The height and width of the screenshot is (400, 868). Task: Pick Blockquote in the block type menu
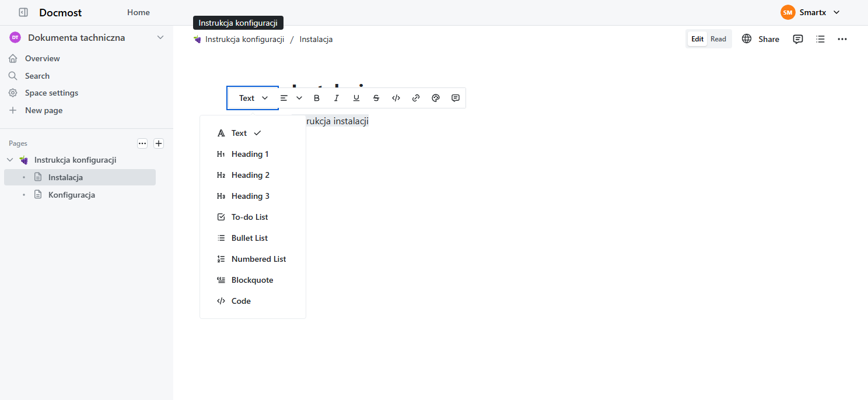coord(252,280)
